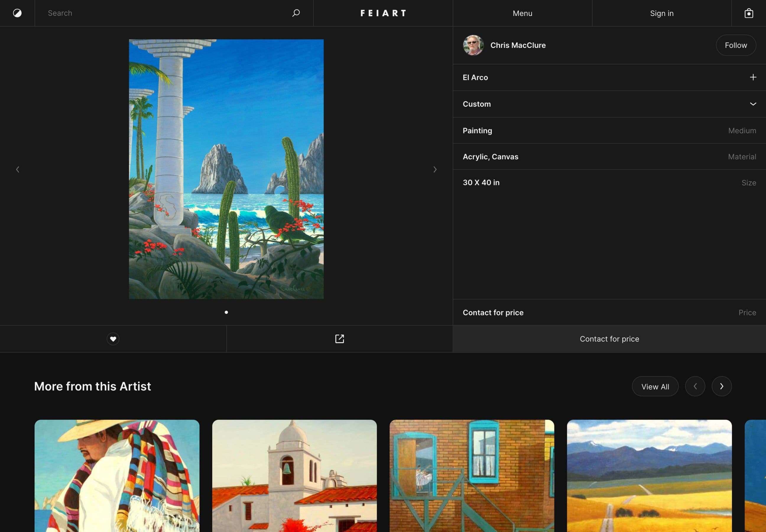Open Chris MacClure's avatar photo
766x532 pixels.
pos(473,45)
